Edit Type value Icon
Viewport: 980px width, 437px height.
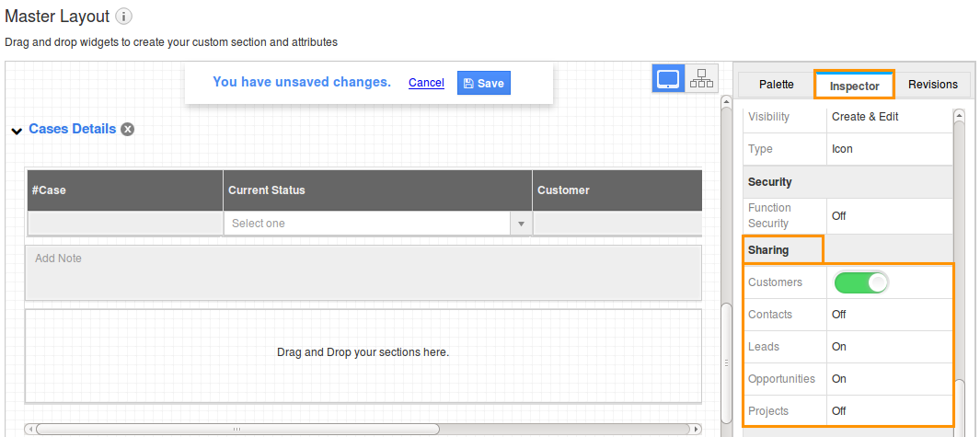tap(842, 149)
